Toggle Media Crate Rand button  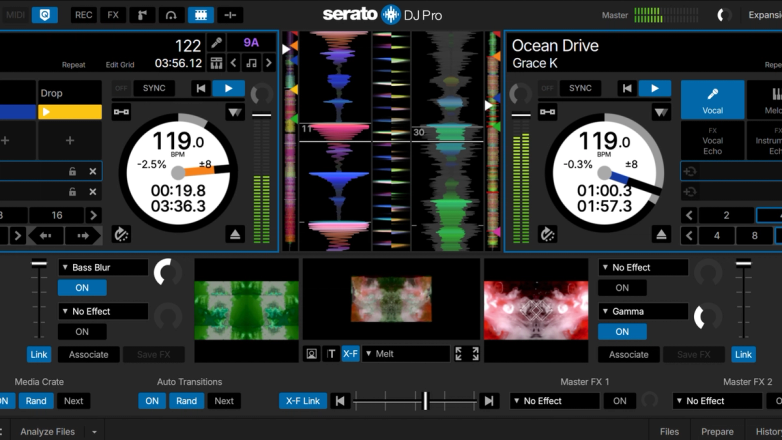coord(36,401)
